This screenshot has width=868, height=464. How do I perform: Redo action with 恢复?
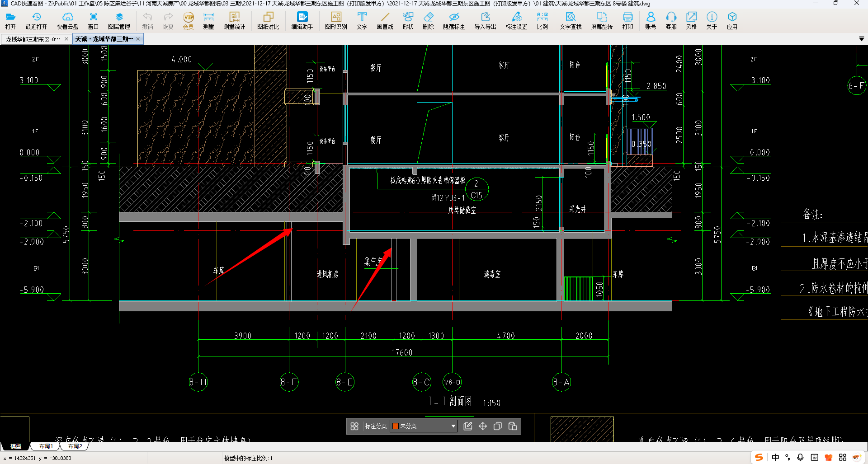coord(168,21)
